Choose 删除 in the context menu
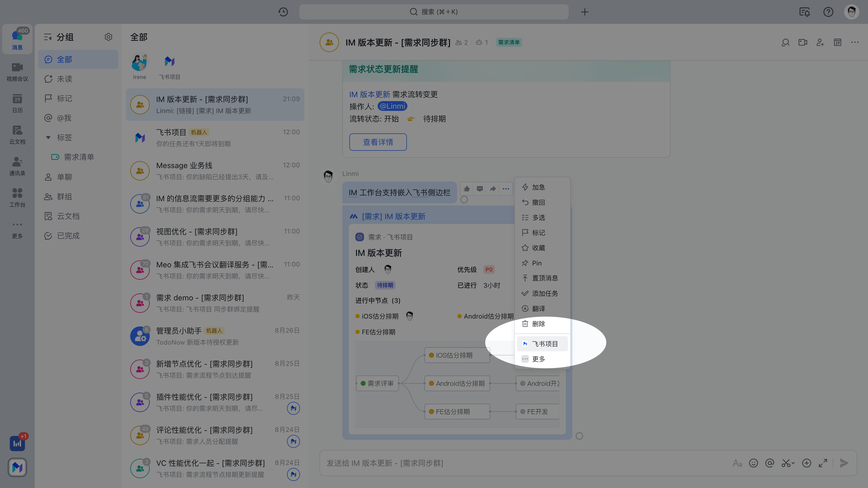 [542, 324]
